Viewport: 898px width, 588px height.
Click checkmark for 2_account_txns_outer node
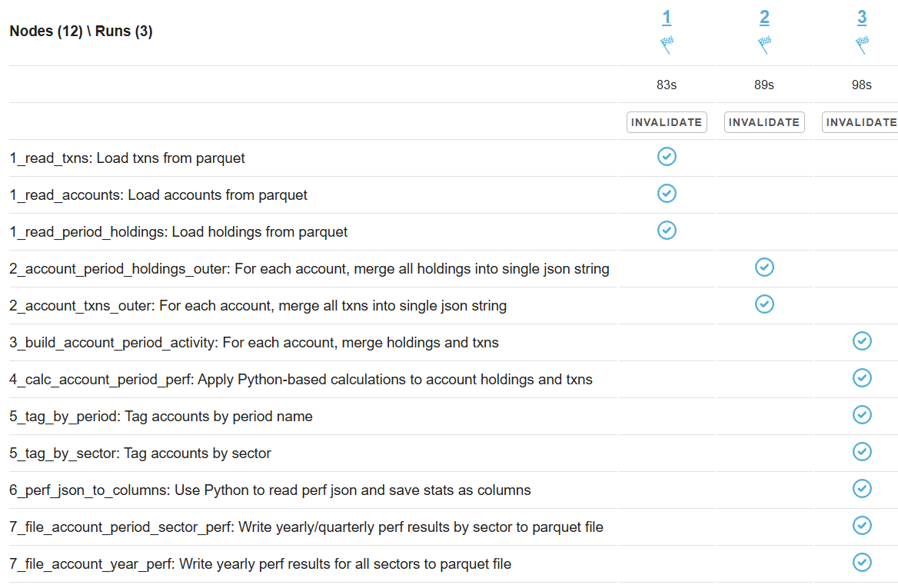pyautogui.click(x=764, y=304)
